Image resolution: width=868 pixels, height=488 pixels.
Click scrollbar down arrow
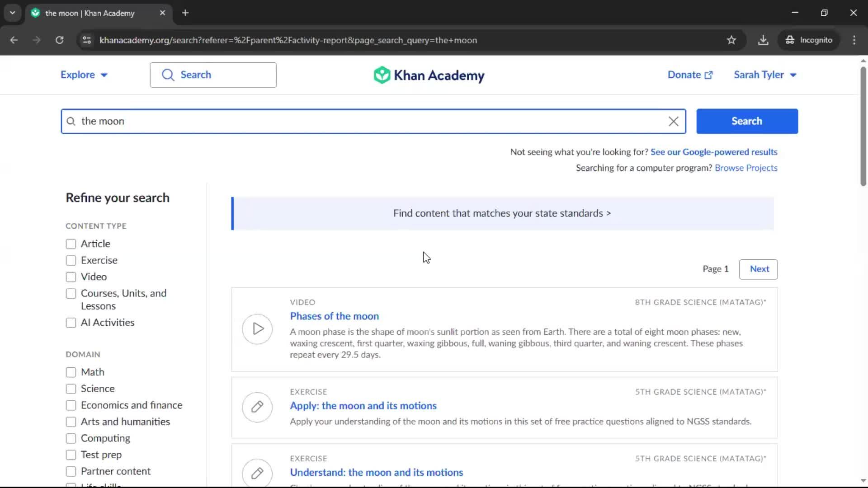(863, 481)
